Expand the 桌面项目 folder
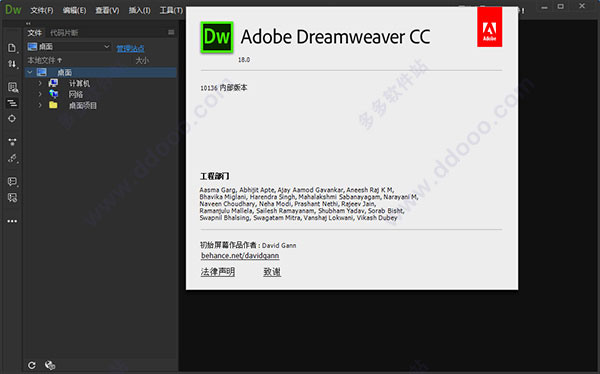 point(40,105)
